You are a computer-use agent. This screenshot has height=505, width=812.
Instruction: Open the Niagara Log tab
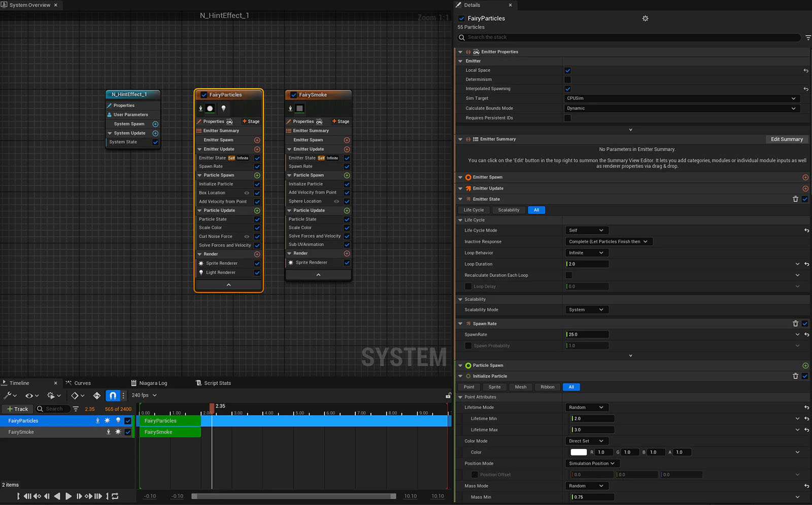(153, 383)
